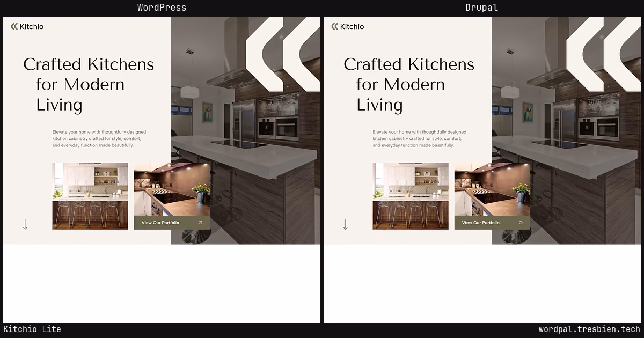This screenshot has width=644, height=338.
Task: Click the bar stools kitchen thumbnail in Drupal
Action: click(411, 196)
